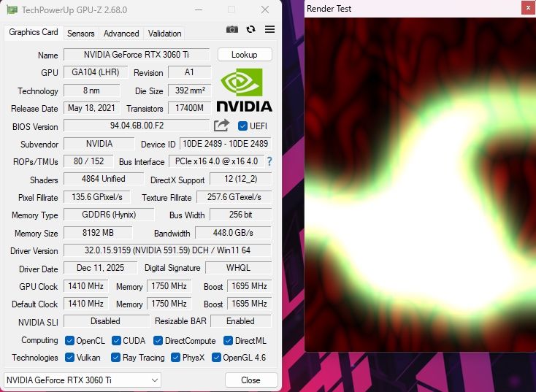The height and width of the screenshot is (392, 536).
Task: Click the bus interface question mark help
Action: click(269, 161)
